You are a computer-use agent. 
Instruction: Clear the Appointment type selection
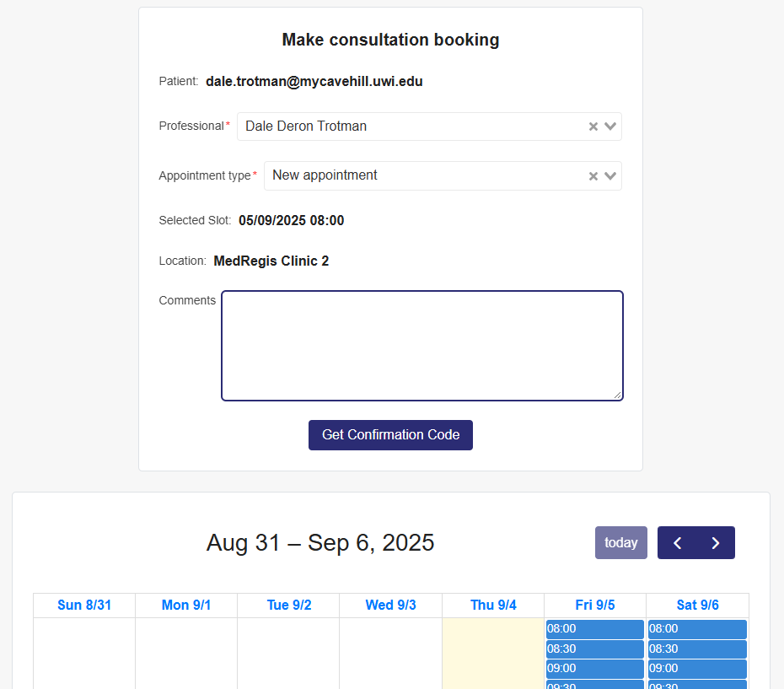593,176
